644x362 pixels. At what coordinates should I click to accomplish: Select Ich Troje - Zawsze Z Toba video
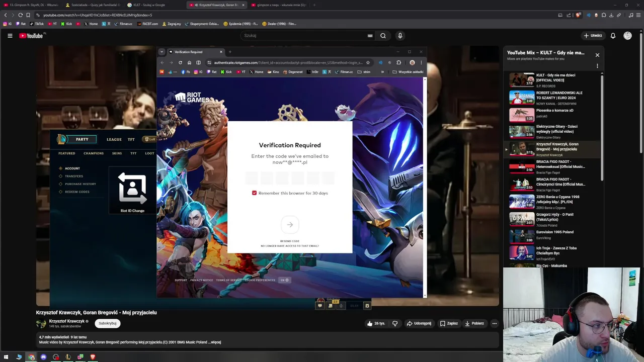pos(553,253)
